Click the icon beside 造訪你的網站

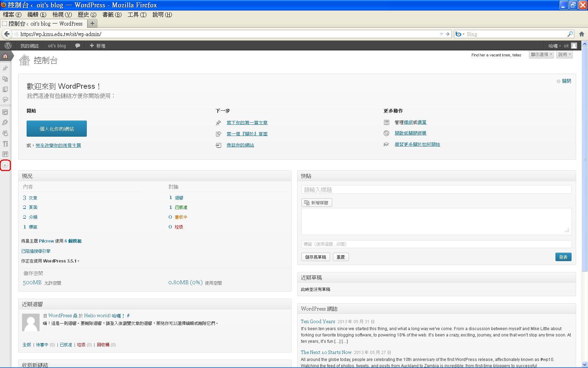click(218, 145)
